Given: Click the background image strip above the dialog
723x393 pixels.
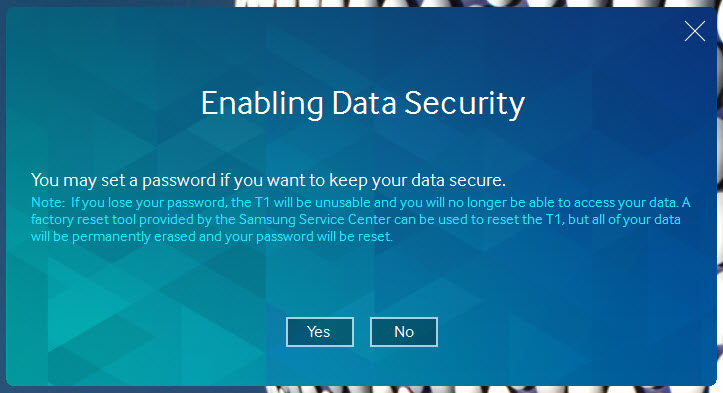Looking at the screenshot, I should (475, 3).
